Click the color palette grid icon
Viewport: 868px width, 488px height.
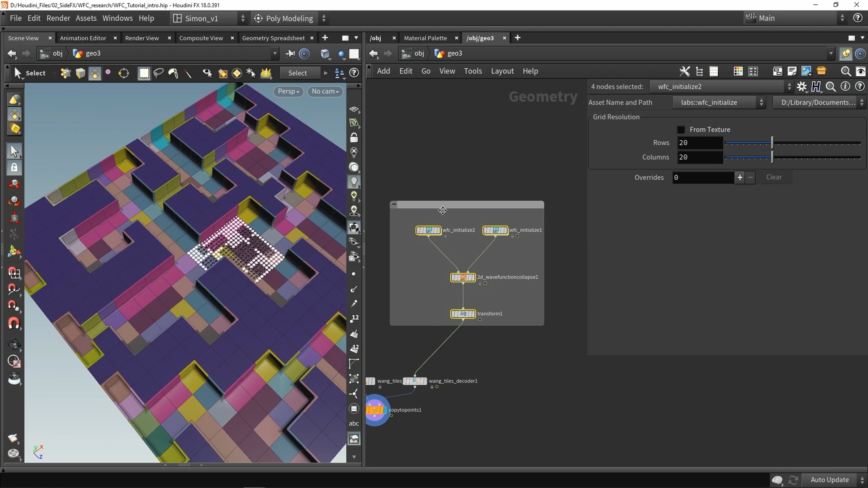(738, 71)
